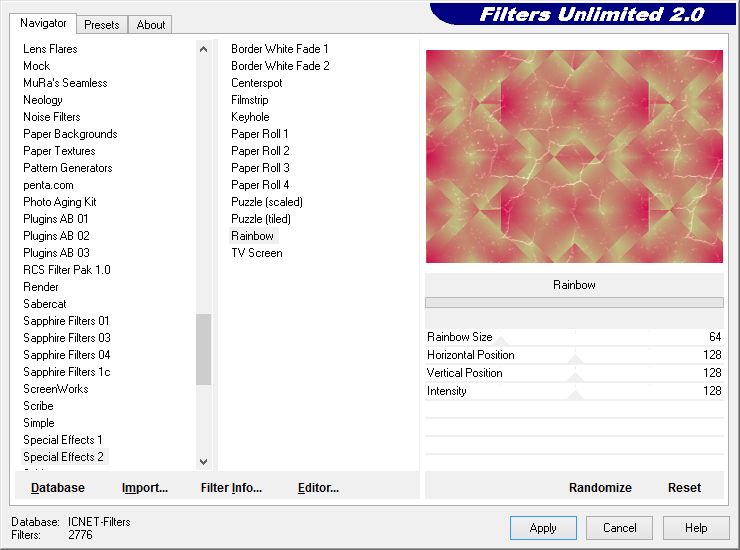The height and width of the screenshot is (550, 740).
Task: Choose Keyhole filter
Action: pos(250,117)
